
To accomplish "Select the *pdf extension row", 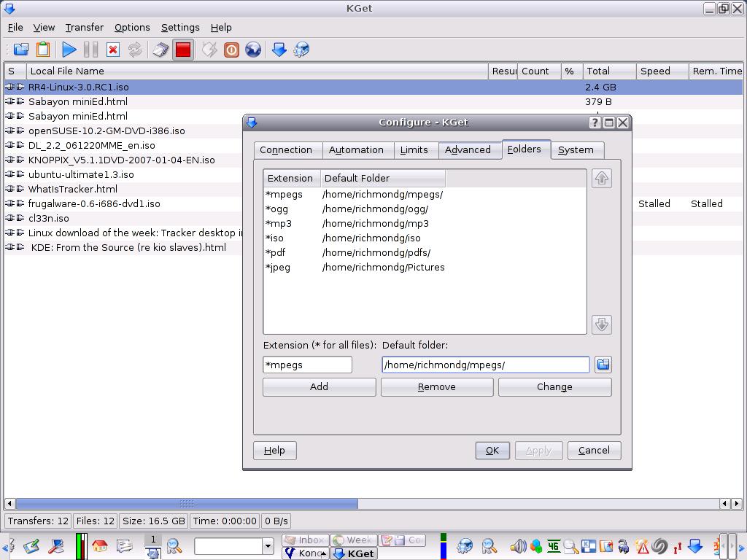I will pos(425,253).
